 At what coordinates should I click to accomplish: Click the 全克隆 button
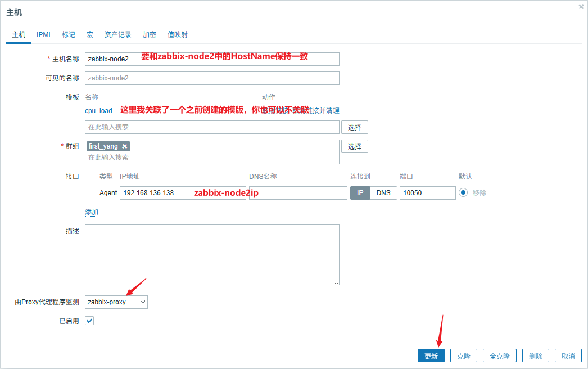coord(500,356)
